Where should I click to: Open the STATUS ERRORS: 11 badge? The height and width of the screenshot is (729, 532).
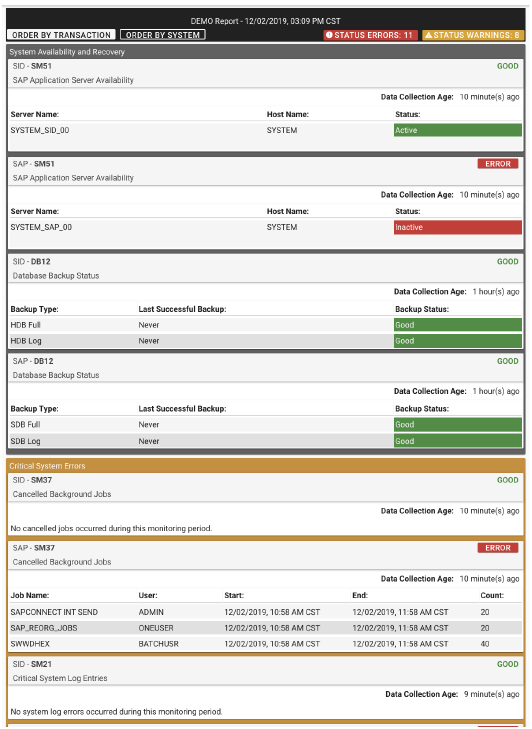371,35
